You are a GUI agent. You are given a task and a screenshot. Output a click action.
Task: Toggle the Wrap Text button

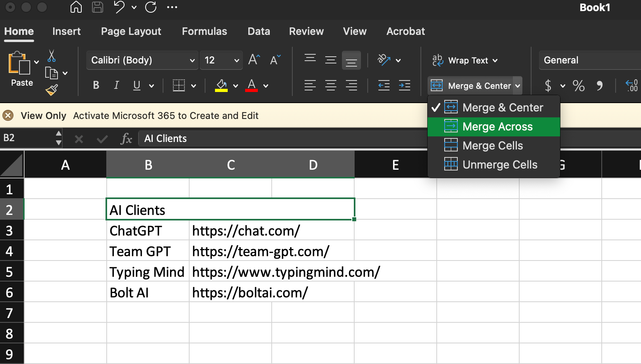click(x=460, y=60)
